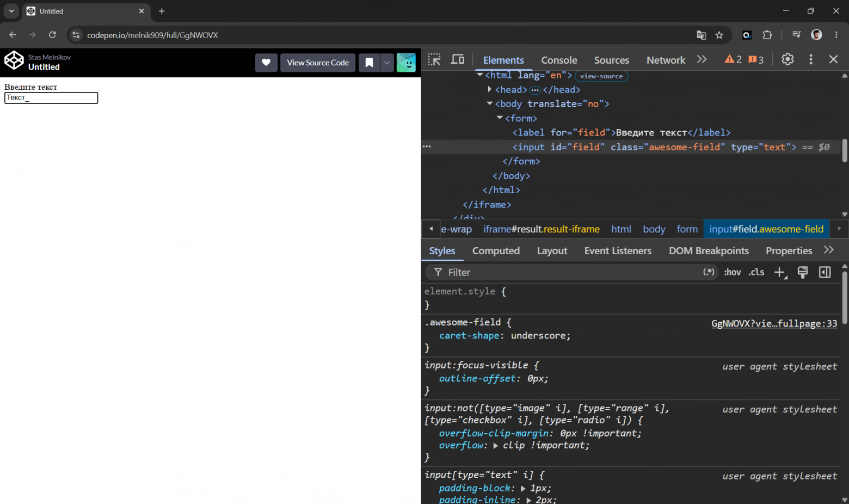This screenshot has height=504, width=849.
Task: Open DevTools three-dot customize menu
Action: (x=811, y=59)
